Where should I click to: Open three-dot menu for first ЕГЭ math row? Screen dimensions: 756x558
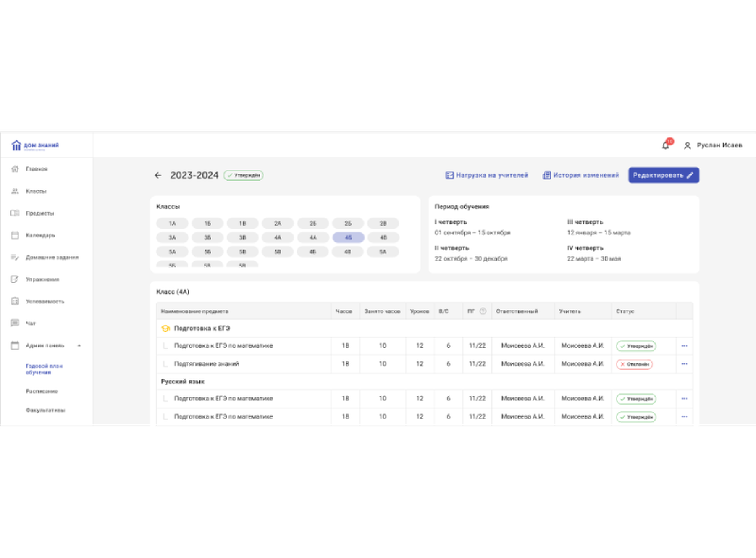684,346
